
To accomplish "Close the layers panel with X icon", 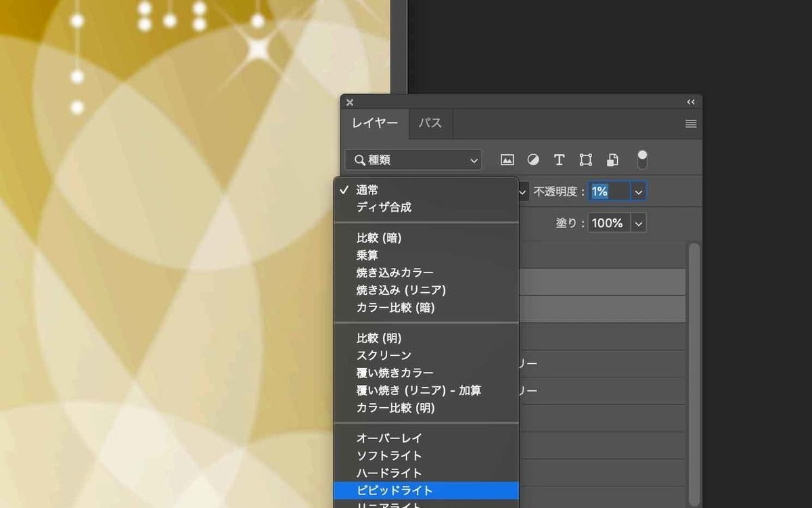I will pyautogui.click(x=350, y=103).
